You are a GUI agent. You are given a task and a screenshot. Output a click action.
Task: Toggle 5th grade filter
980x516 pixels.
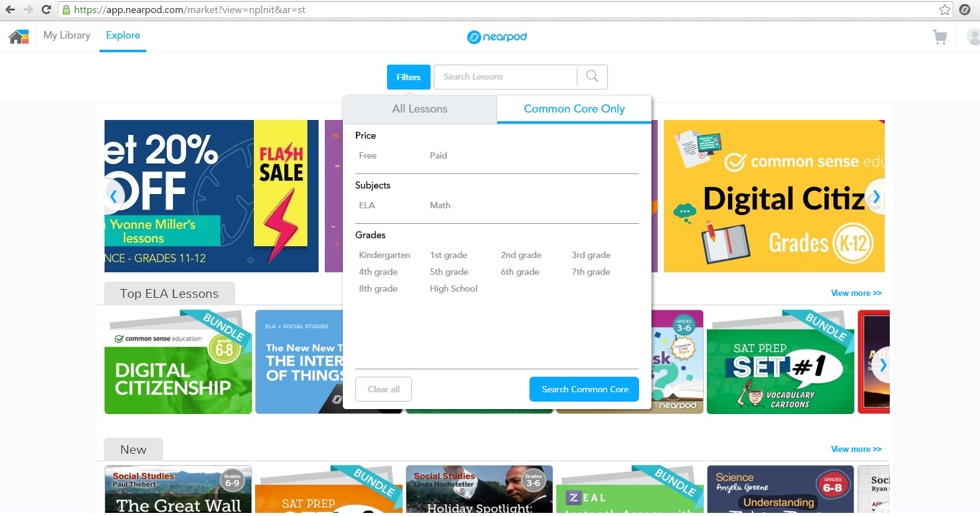point(449,272)
